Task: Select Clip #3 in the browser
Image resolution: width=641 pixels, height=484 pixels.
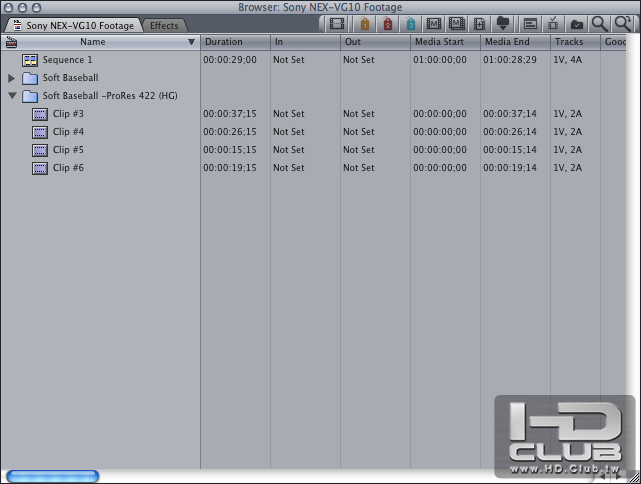Action: point(68,114)
